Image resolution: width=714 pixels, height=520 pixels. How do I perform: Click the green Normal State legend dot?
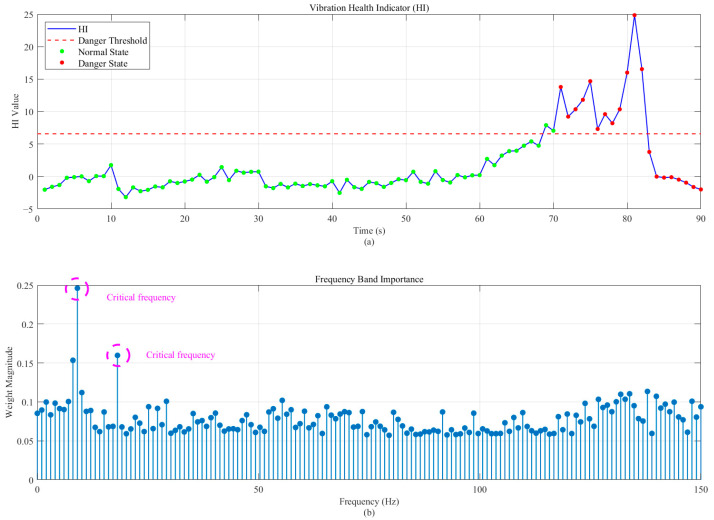point(61,52)
